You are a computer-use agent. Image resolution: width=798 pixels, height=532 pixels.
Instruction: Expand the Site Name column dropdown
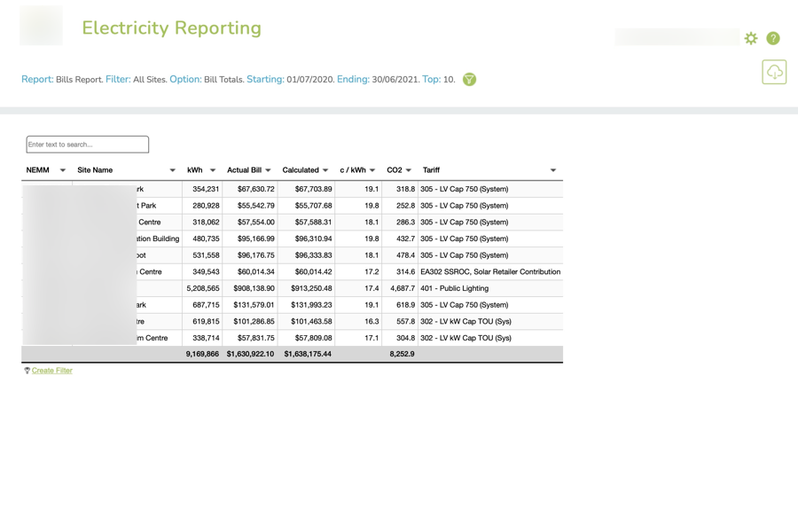pos(172,170)
